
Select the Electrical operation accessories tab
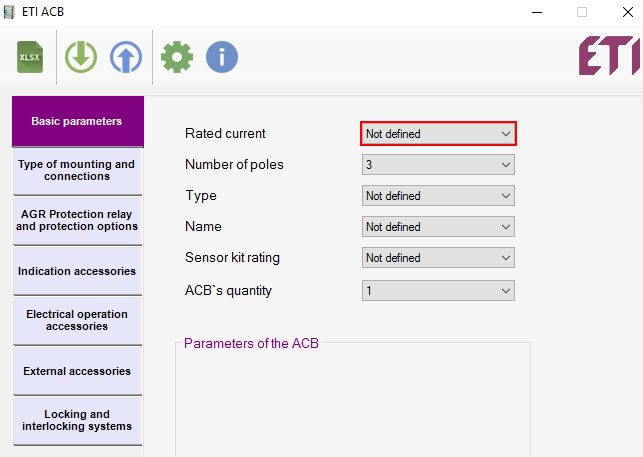tap(77, 320)
